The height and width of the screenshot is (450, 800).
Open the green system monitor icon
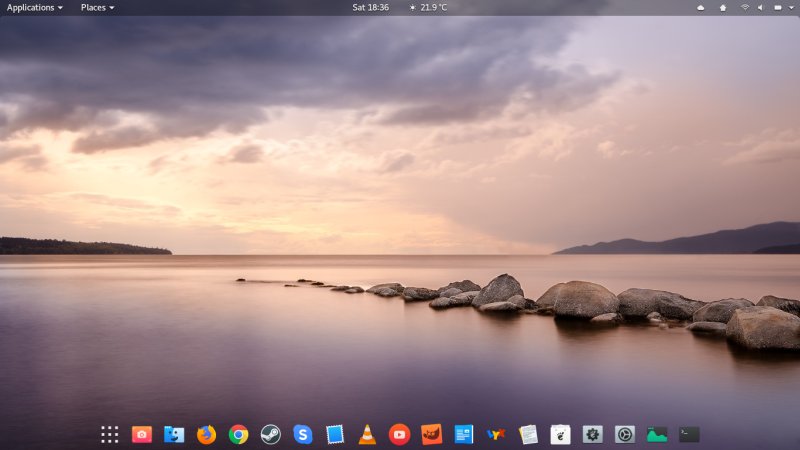[x=657, y=434]
